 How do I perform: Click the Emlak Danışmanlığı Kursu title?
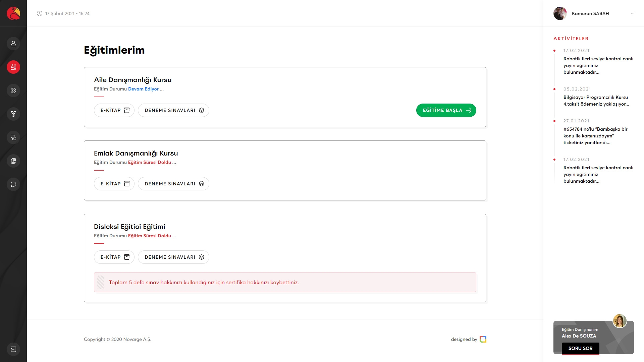click(136, 153)
